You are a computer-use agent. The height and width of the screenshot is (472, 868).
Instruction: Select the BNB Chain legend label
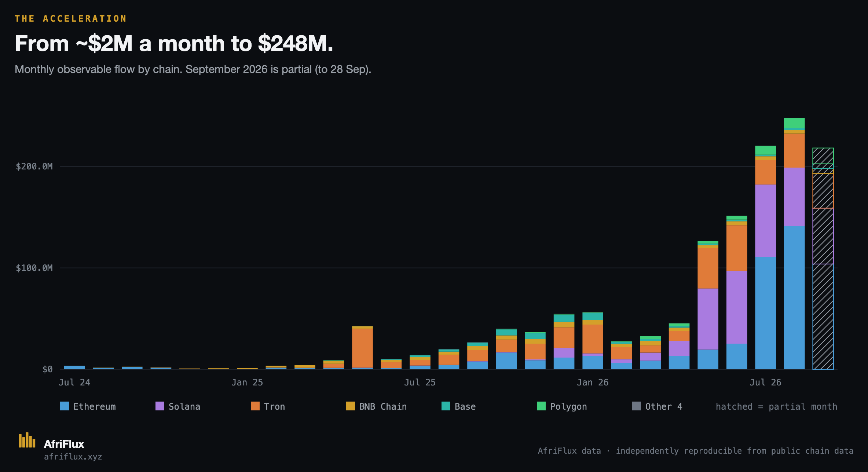point(383,406)
